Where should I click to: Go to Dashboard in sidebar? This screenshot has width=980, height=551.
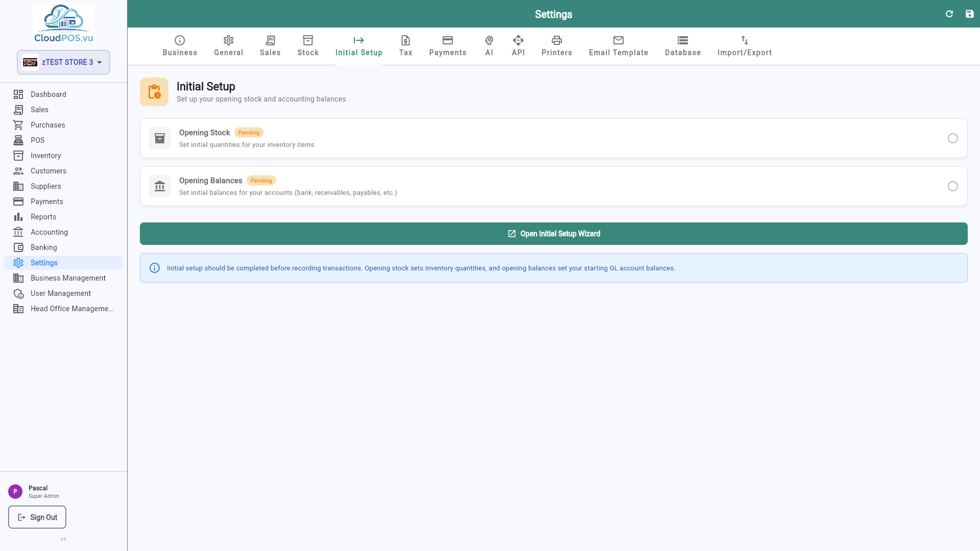tap(63, 94)
